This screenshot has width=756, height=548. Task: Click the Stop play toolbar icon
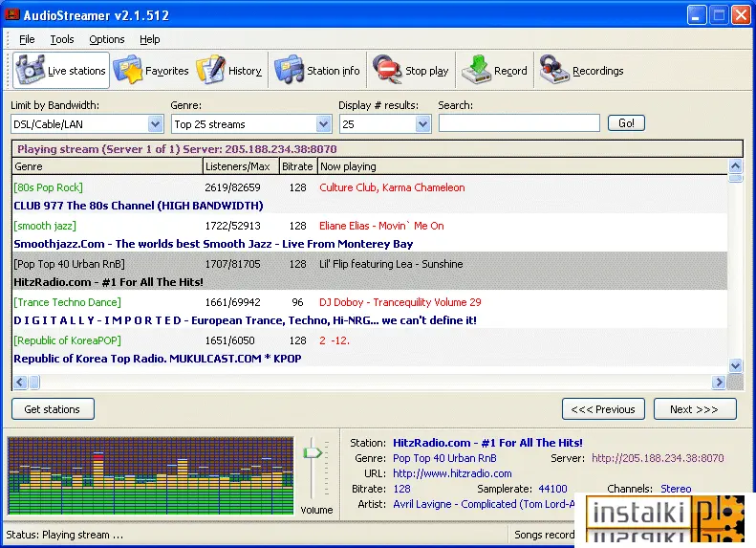click(x=411, y=71)
